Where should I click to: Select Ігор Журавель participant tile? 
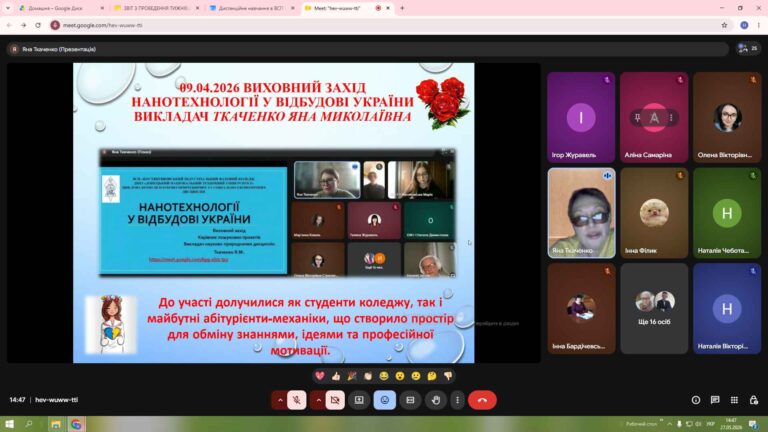coord(581,118)
